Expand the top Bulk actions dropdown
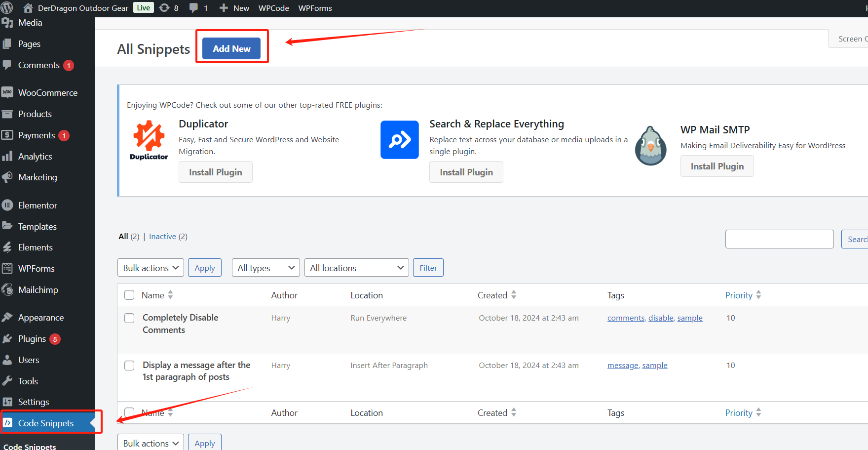The width and height of the screenshot is (868, 450). coord(151,268)
